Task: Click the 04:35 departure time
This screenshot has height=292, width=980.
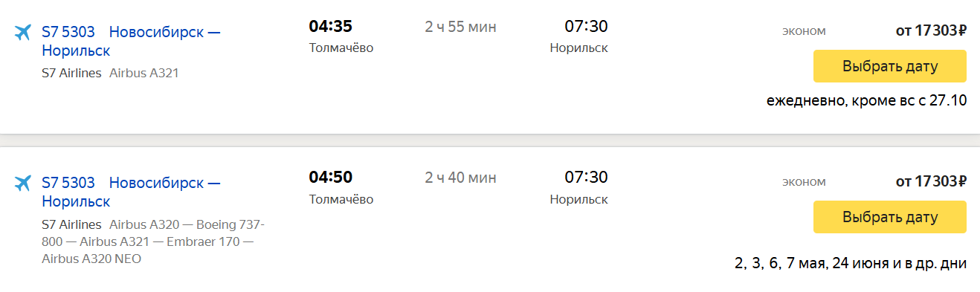Action: (330, 27)
